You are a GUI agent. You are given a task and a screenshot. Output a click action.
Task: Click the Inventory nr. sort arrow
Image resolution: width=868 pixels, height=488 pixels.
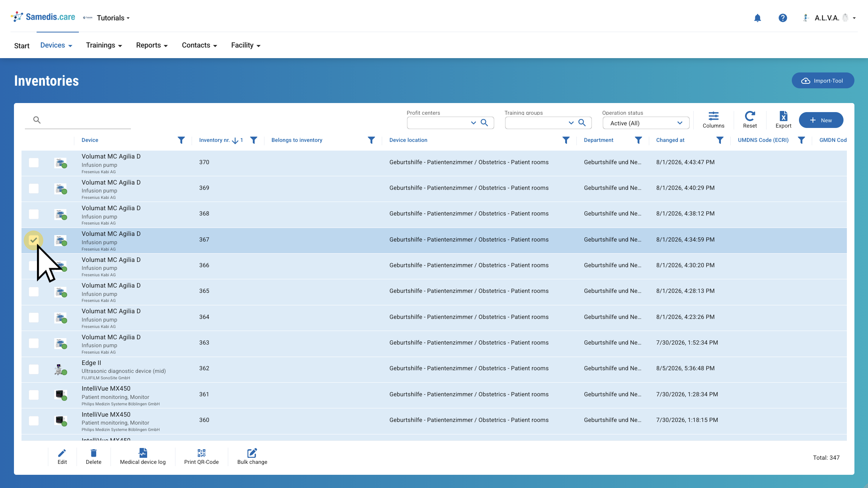tap(235, 140)
